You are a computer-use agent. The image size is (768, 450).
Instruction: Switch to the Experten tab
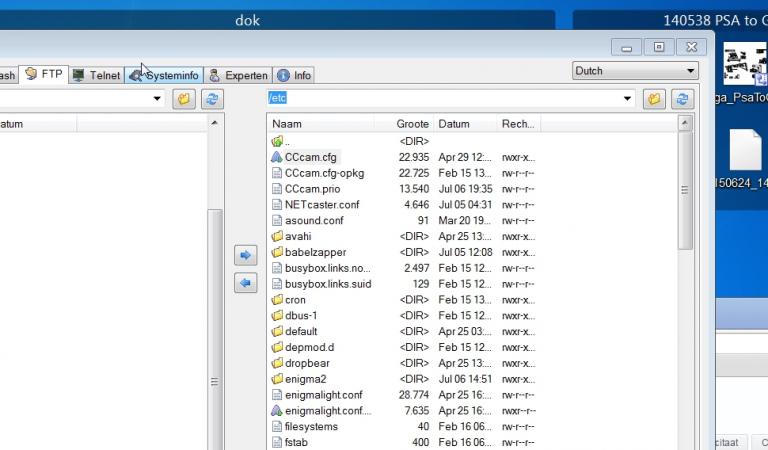tap(238, 75)
